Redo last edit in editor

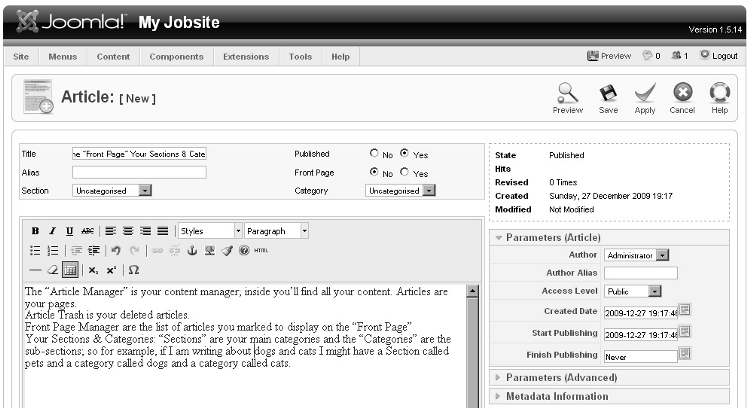tap(134, 250)
